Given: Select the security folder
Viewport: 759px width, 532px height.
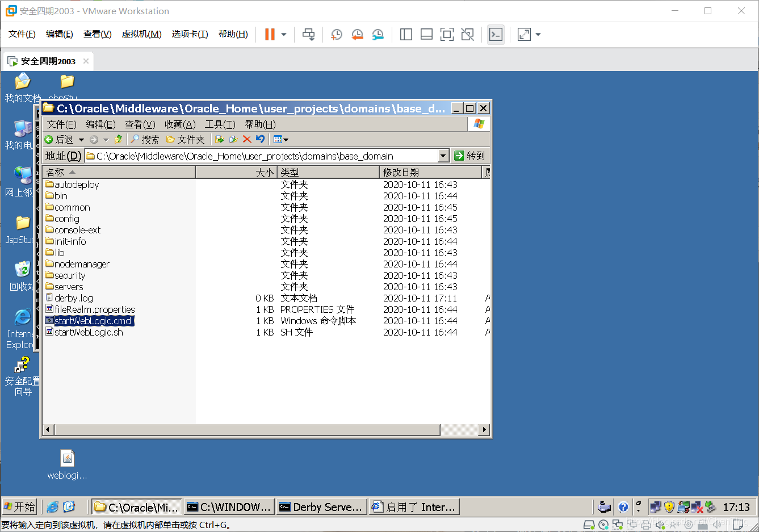Looking at the screenshot, I should [x=65, y=275].
